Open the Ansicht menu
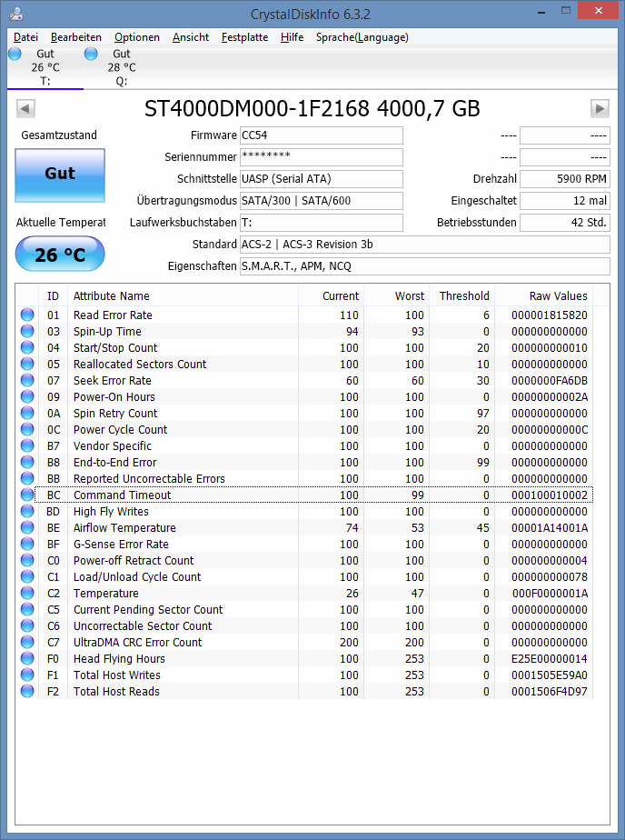625x840 pixels. click(191, 37)
